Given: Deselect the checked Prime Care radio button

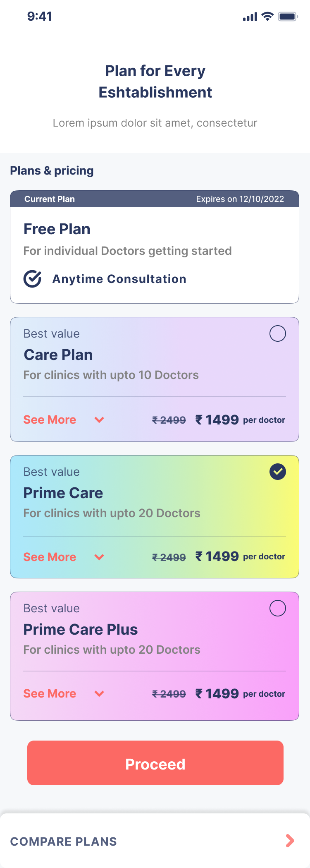Looking at the screenshot, I should (278, 472).
